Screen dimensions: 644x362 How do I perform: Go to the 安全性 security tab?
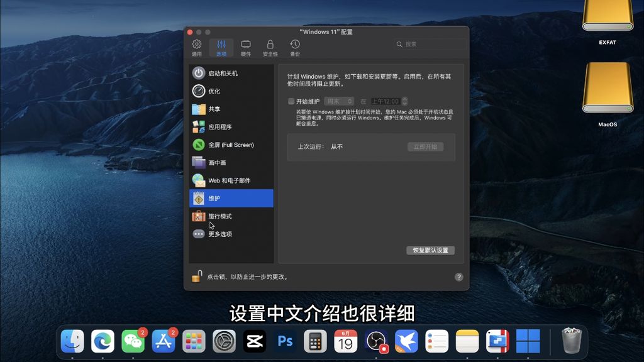(270, 48)
